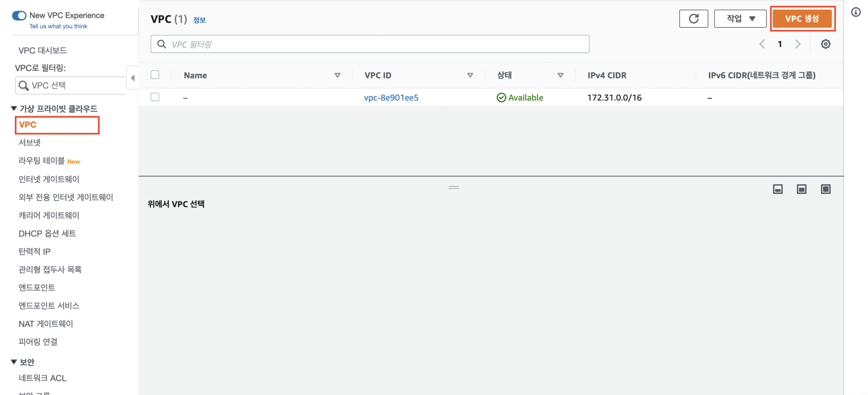
Task: Open the table settings gear
Action: pyautogui.click(x=826, y=44)
